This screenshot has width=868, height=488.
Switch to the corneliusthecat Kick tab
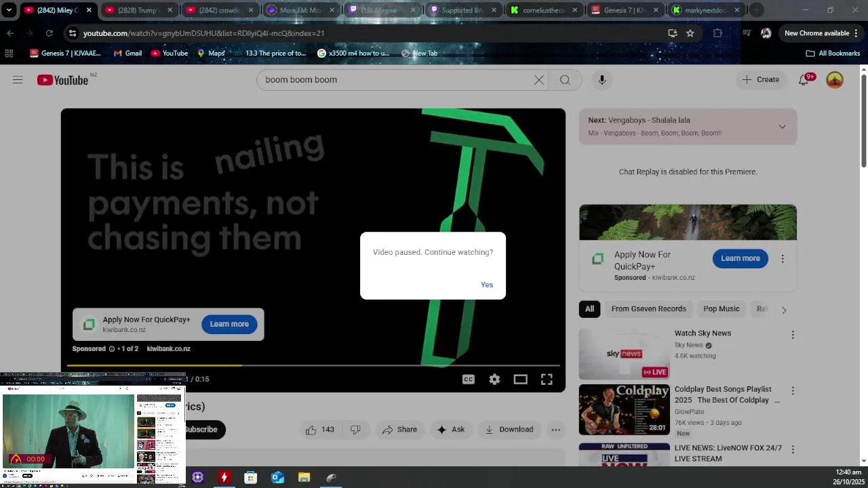tap(545, 10)
